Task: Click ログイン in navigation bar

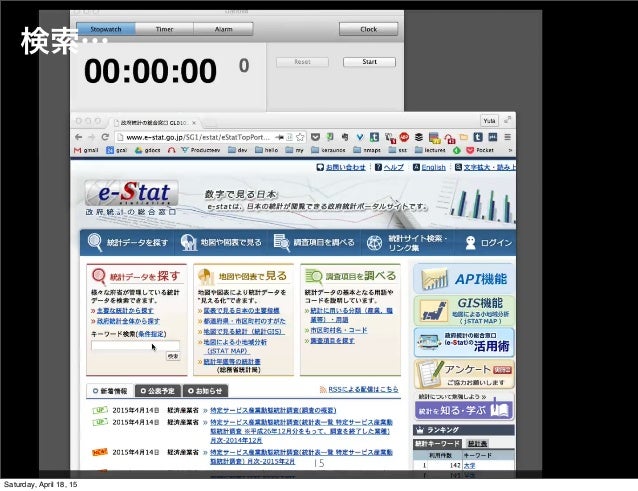Action: click(x=488, y=242)
